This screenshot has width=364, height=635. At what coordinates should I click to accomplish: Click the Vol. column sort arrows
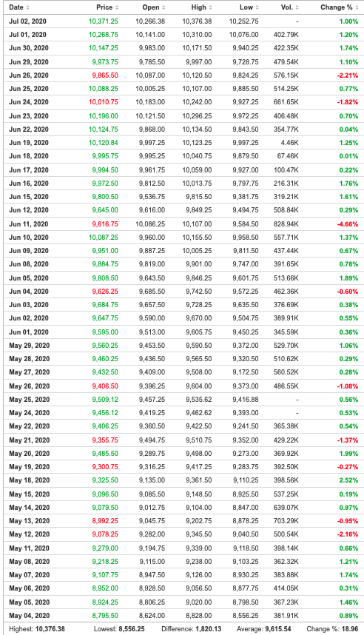297,7
